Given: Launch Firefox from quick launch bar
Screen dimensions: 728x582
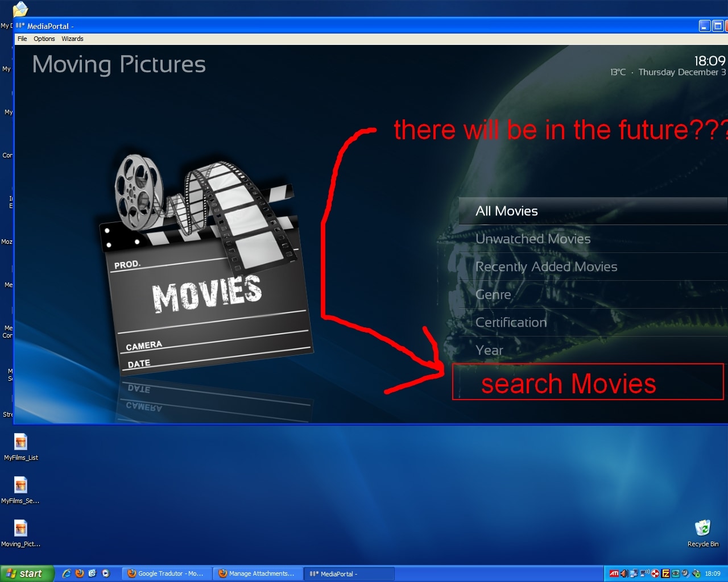Looking at the screenshot, I should click(x=80, y=573).
